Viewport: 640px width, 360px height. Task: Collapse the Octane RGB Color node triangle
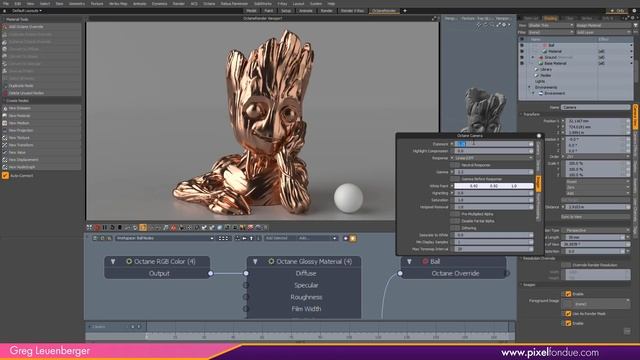tap(113, 262)
